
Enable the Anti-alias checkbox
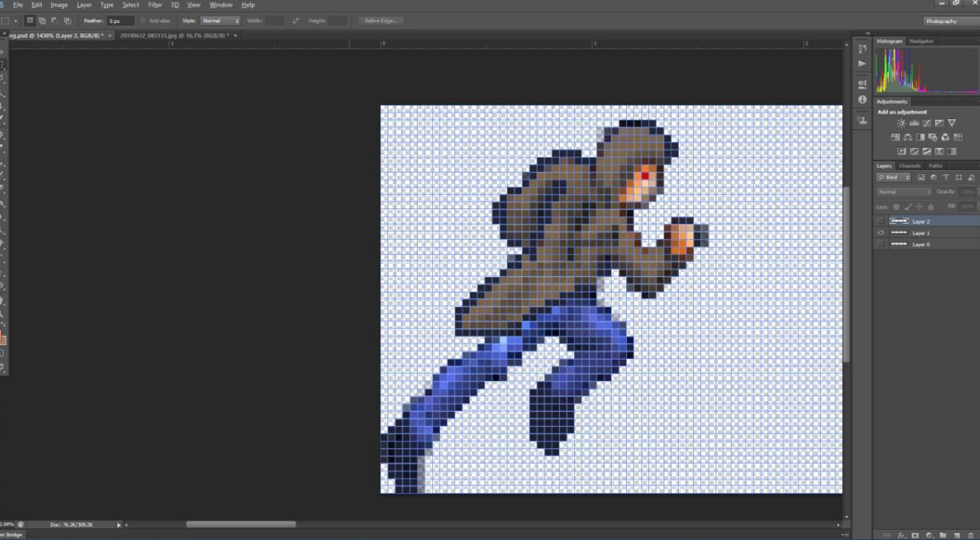point(143,20)
